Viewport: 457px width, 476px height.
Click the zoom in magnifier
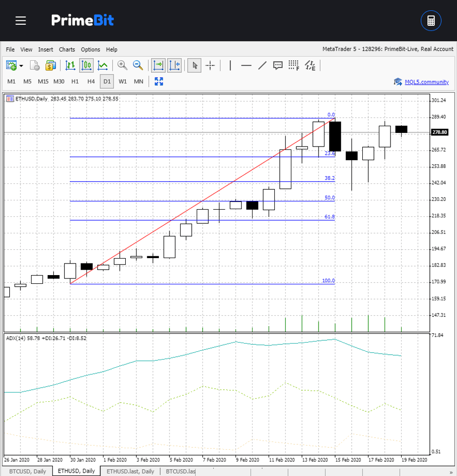(x=122, y=66)
